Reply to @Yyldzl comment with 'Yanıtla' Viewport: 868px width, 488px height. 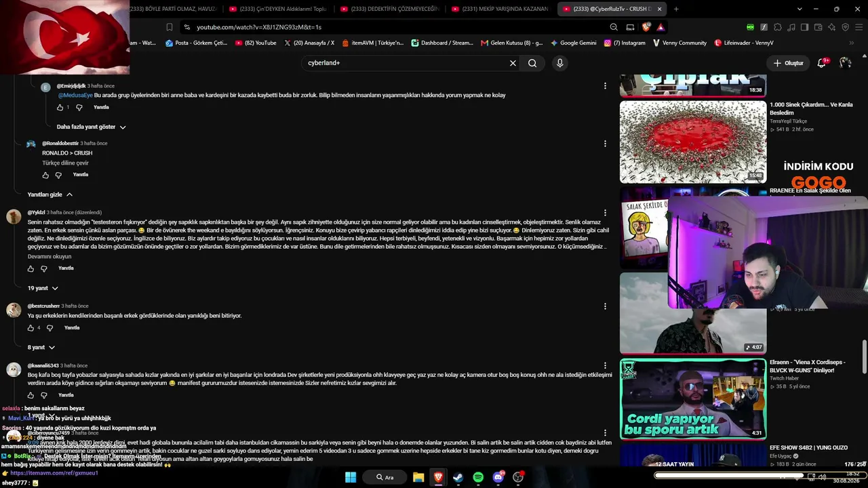(x=66, y=268)
